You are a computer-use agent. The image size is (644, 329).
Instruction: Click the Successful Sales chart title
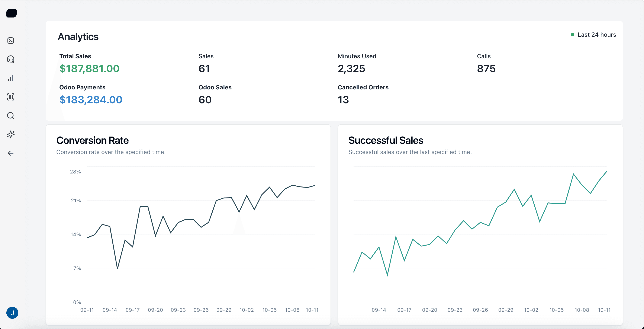[386, 140]
